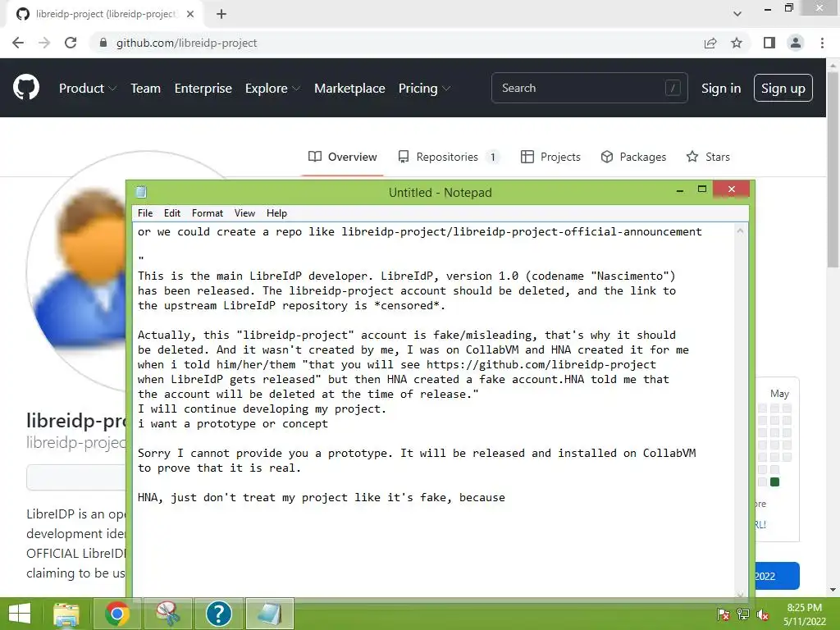Click Notepad scrollbar up arrow
This screenshot has width=840, height=630.
click(740, 231)
